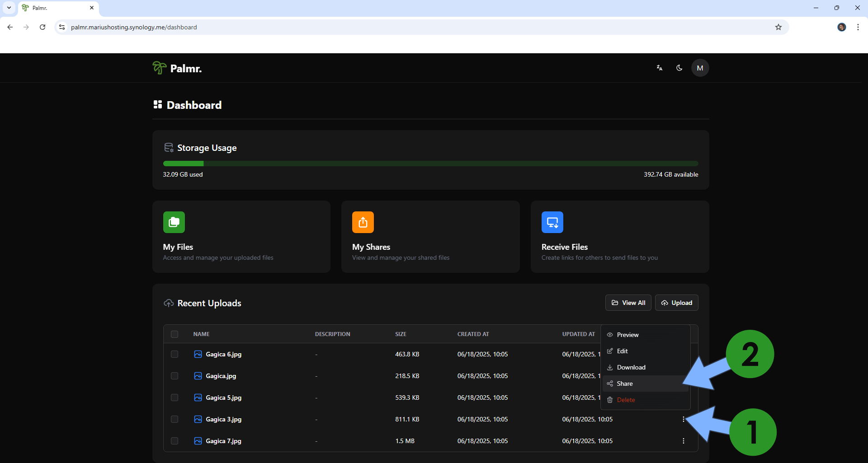Click the Gagica 5.jpg file name
Screen dimensions: 868x463
tap(223, 398)
